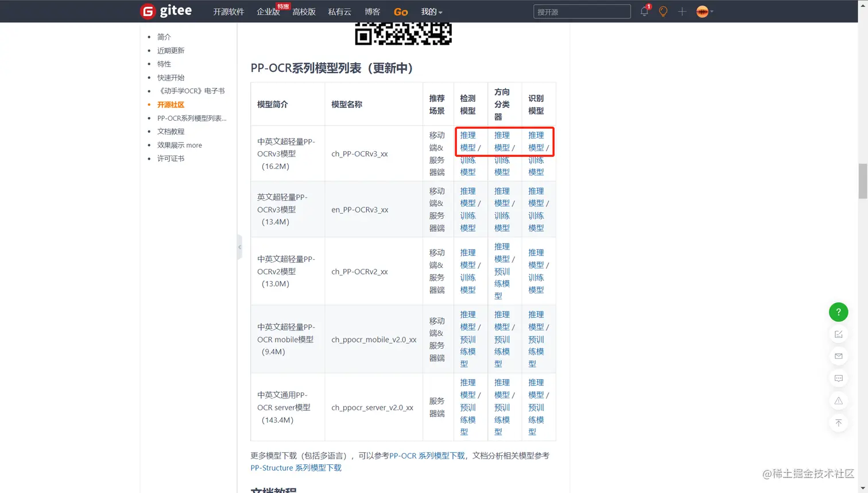Image resolution: width=868 pixels, height=493 pixels.
Task: Jump to 特性 in the outline
Action: point(164,64)
